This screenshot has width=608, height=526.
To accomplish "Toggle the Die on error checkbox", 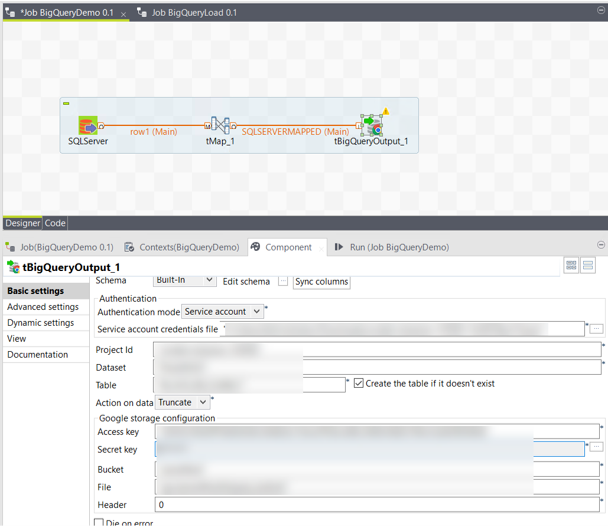I will pyautogui.click(x=99, y=523).
